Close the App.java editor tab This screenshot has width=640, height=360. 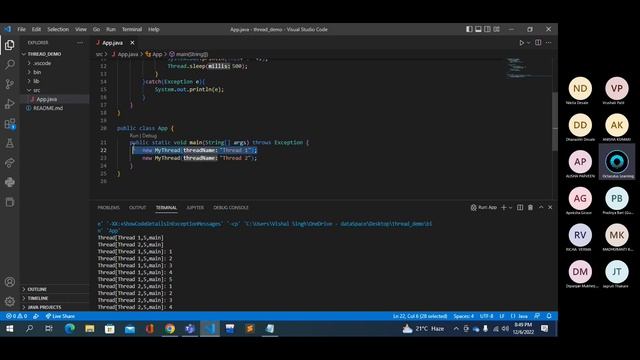coord(132,42)
